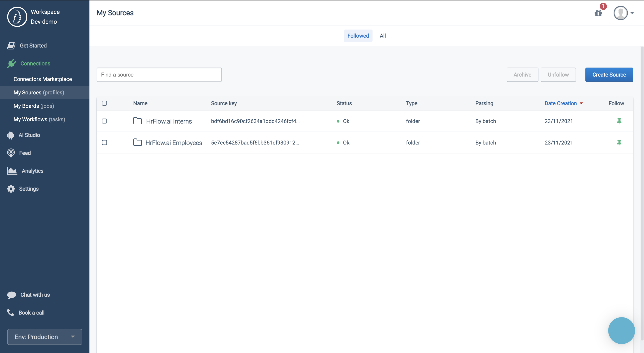Image resolution: width=644 pixels, height=353 pixels.
Task: Click the Type column header
Action: point(411,103)
